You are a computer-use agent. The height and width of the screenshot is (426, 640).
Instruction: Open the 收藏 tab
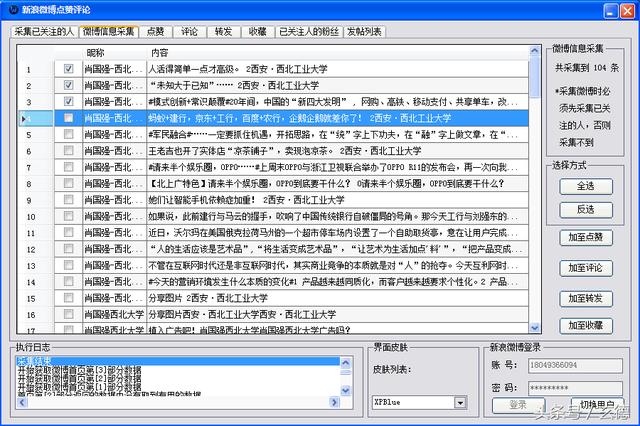(258, 32)
